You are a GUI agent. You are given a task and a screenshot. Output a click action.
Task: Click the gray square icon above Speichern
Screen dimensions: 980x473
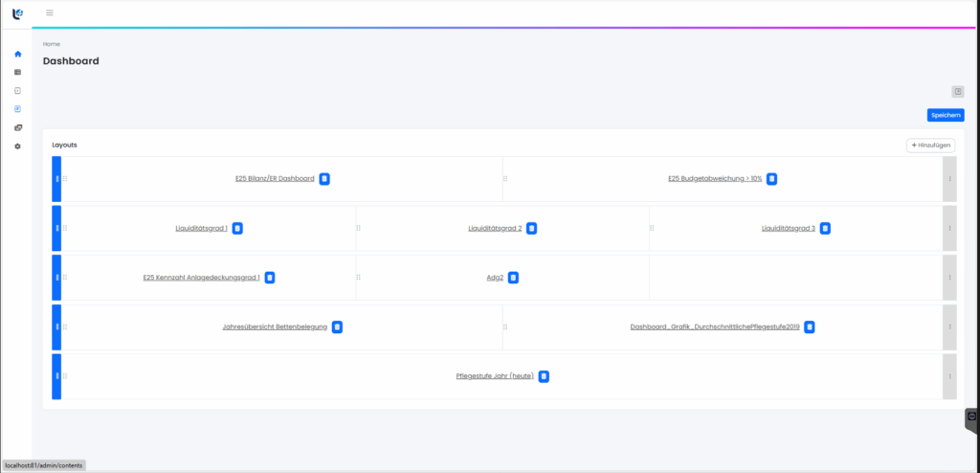(x=957, y=92)
